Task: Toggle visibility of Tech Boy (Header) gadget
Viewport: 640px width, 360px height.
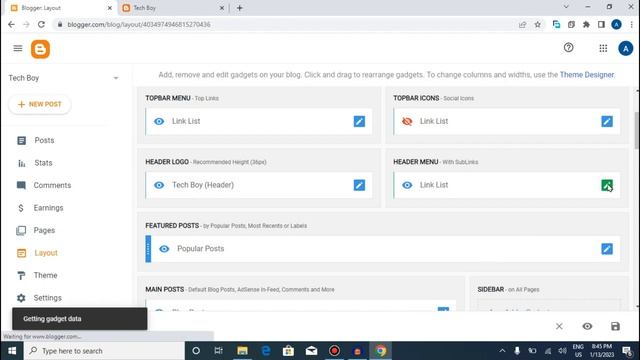Action: [159, 185]
